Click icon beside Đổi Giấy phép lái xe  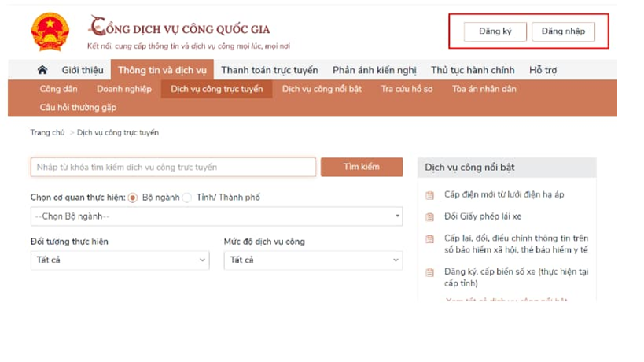(429, 216)
